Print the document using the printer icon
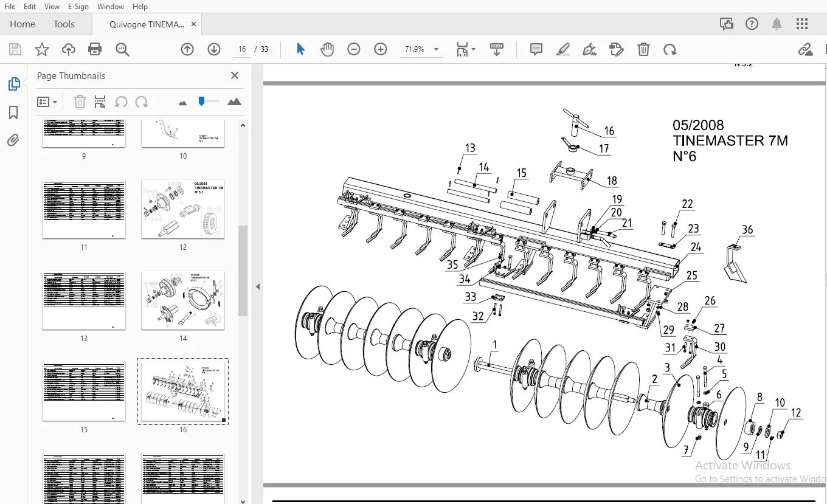827x504 pixels. tap(95, 49)
